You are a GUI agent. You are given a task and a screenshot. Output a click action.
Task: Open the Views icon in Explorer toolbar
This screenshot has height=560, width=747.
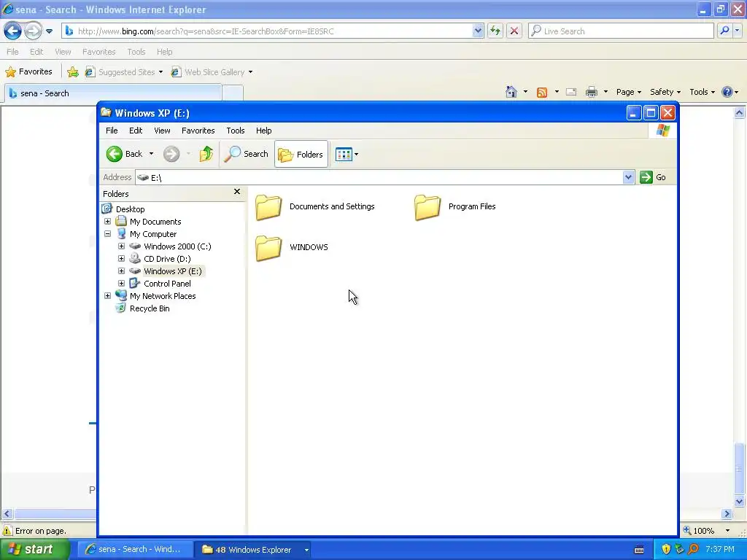pyautogui.click(x=344, y=155)
